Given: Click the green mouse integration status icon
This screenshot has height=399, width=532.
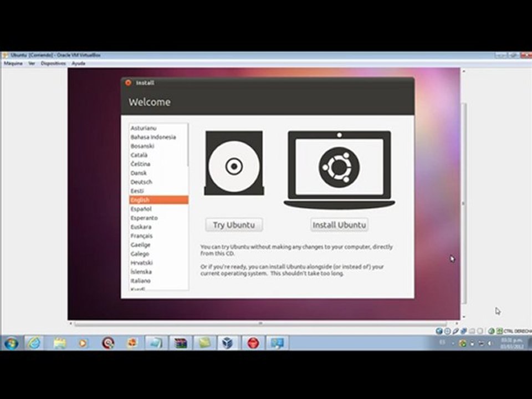Looking at the screenshot, I should click(492, 331).
